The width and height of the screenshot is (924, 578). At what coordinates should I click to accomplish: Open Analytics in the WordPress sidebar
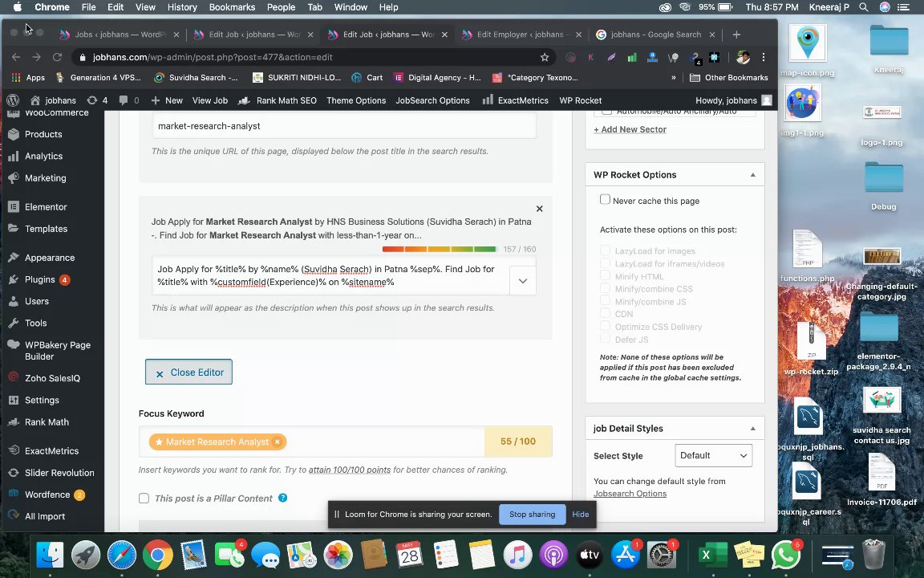[x=43, y=157]
